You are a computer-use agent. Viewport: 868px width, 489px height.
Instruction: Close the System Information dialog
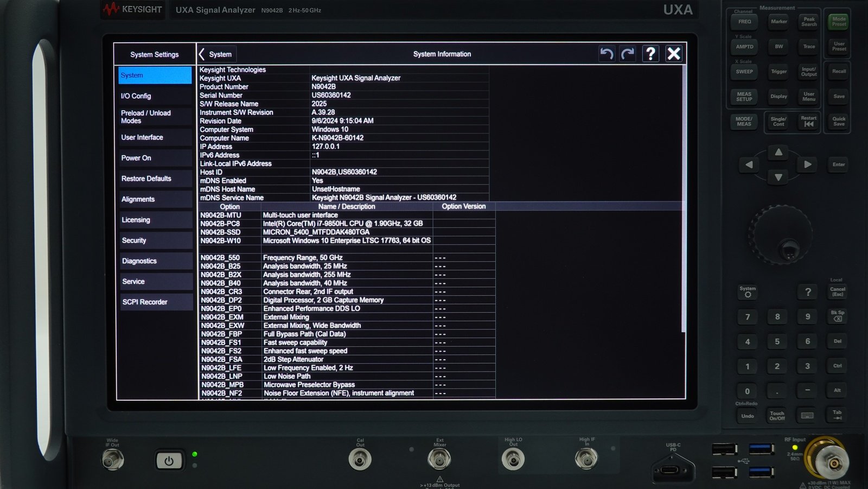pos(674,54)
